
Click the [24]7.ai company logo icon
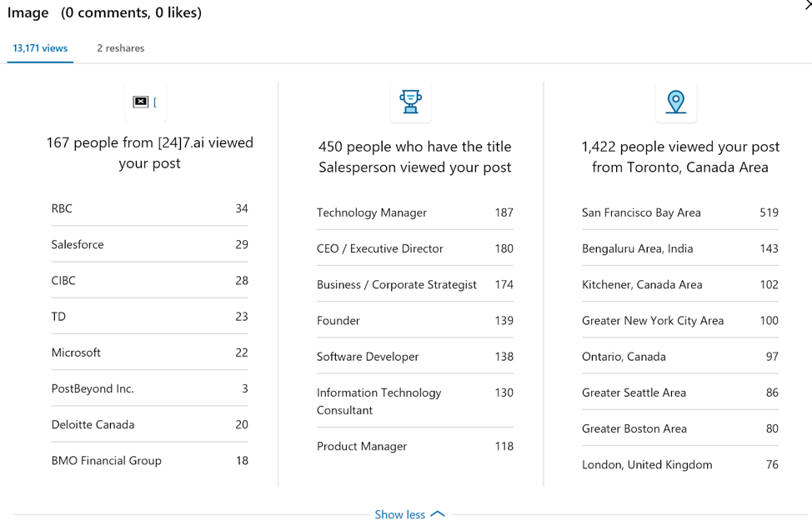coord(146,102)
